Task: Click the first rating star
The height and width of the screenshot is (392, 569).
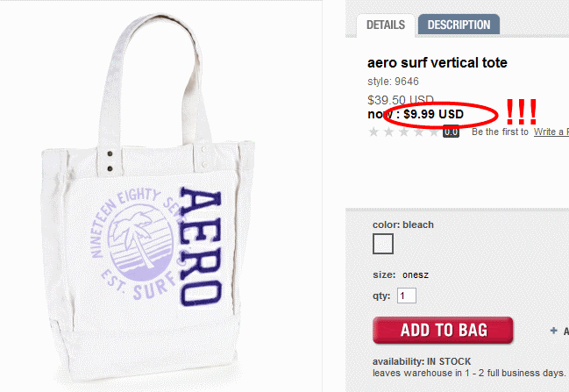Action: coord(375,132)
